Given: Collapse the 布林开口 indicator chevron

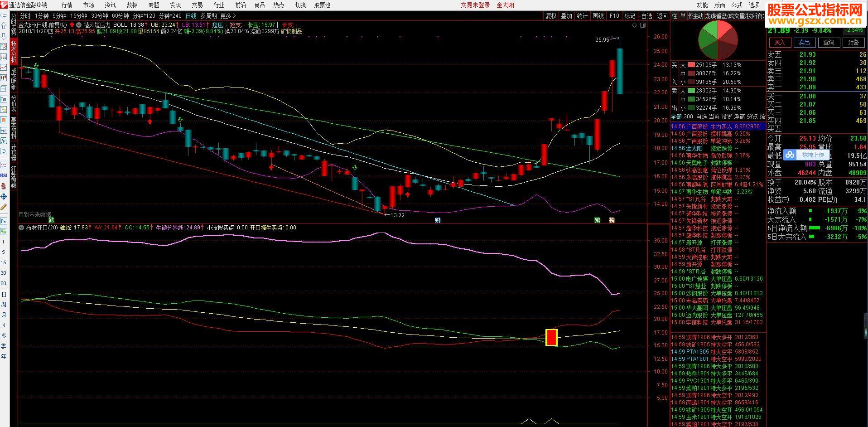Looking at the screenshot, I should pos(21,228).
